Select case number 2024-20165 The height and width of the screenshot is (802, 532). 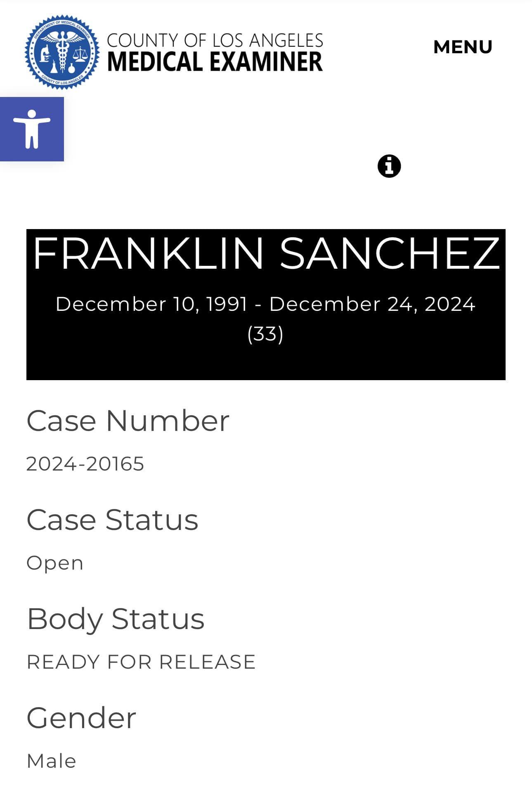[x=85, y=464]
